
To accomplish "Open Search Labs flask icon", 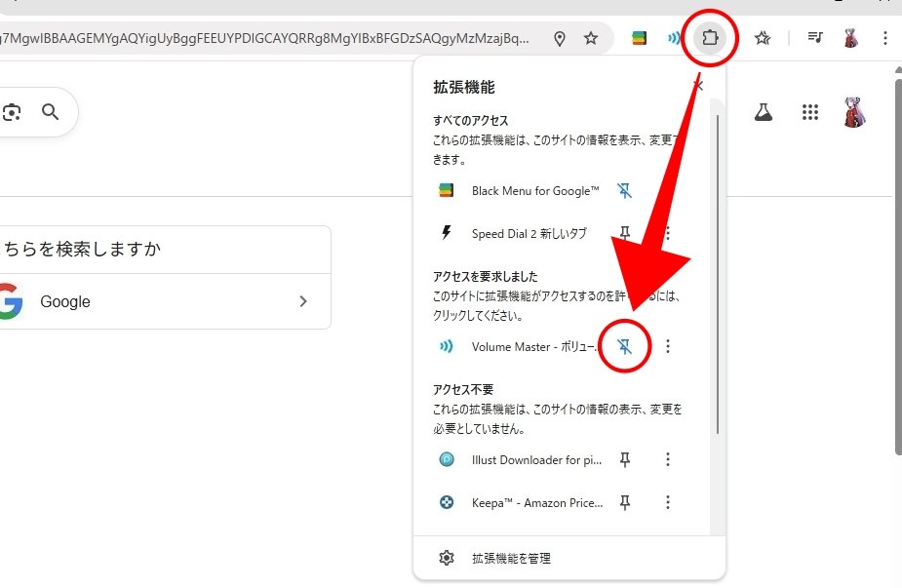I will (x=763, y=113).
